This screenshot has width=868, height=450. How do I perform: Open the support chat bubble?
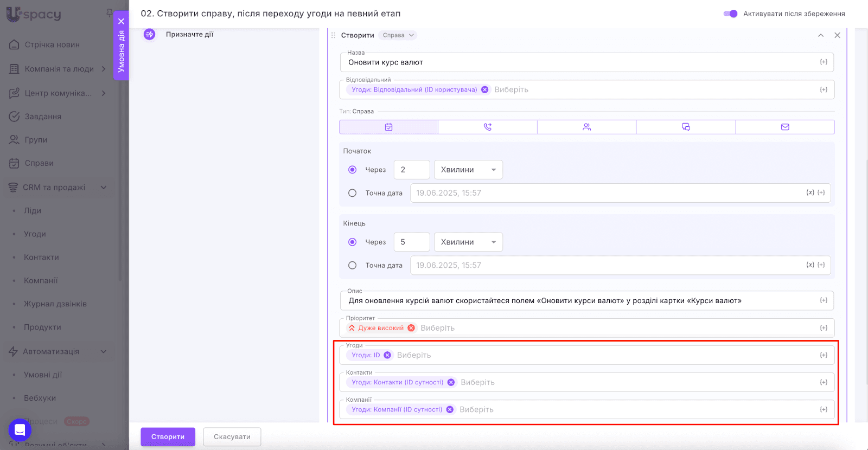[x=20, y=430]
